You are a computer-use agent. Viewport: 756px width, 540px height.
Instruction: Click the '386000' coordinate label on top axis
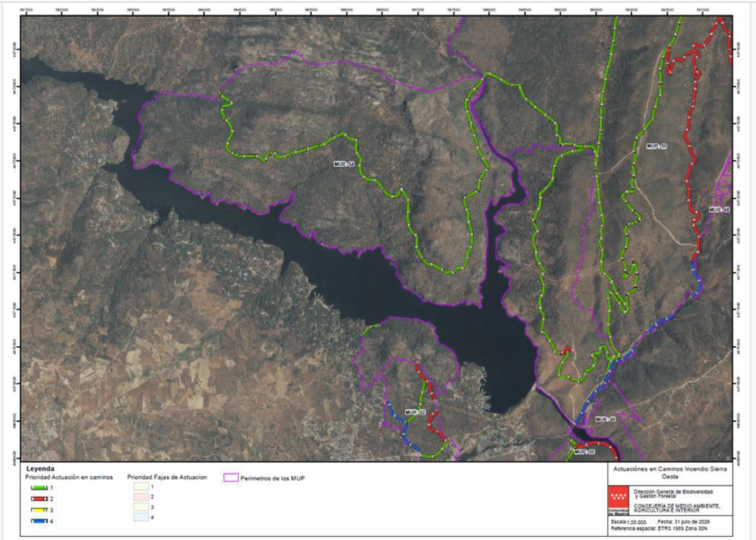click(347, 10)
